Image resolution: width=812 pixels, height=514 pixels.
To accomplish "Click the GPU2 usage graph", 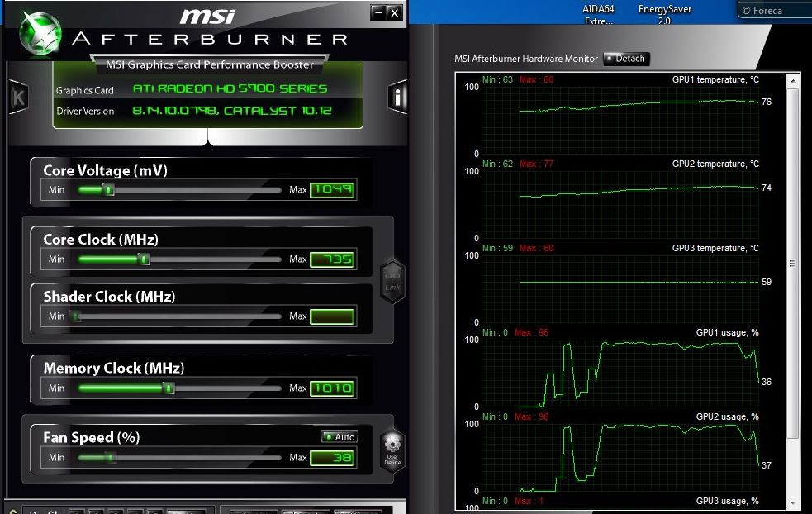I will tap(620, 458).
